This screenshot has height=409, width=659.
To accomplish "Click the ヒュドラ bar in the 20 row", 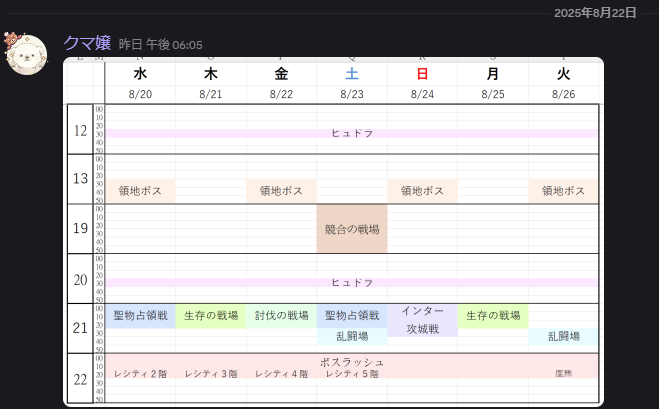I will click(352, 283).
